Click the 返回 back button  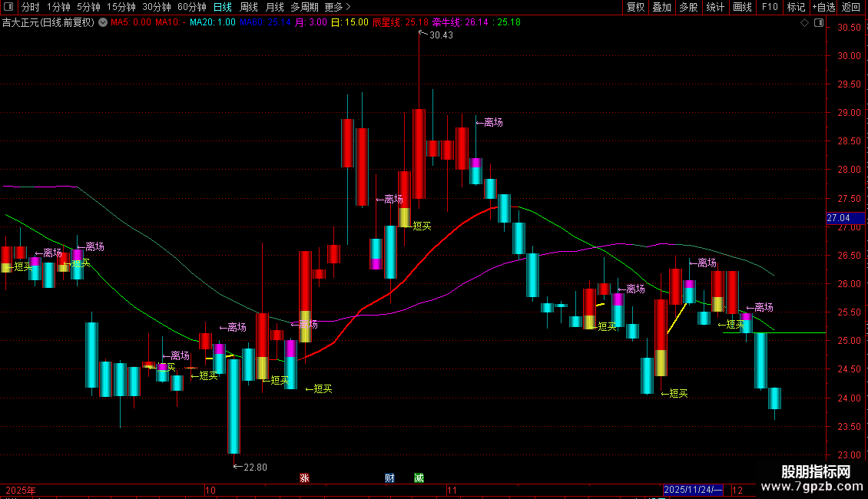(851, 7)
